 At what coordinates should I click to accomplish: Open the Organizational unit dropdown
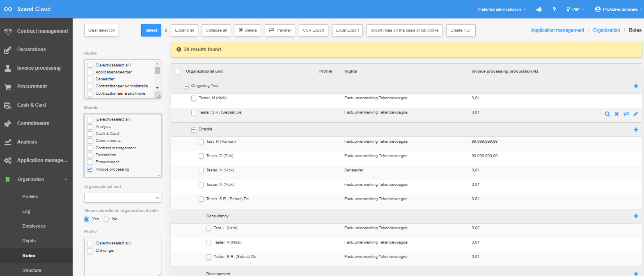click(123, 198)
